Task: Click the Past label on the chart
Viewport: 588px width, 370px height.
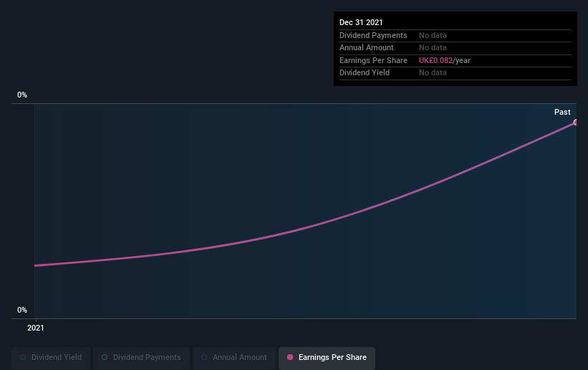Action: pyautogui.click(x=562, y=112)
